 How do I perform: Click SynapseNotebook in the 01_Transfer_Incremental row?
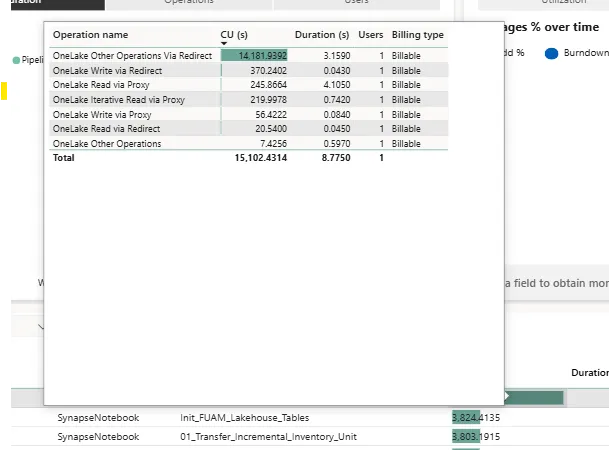pos(98,437)
